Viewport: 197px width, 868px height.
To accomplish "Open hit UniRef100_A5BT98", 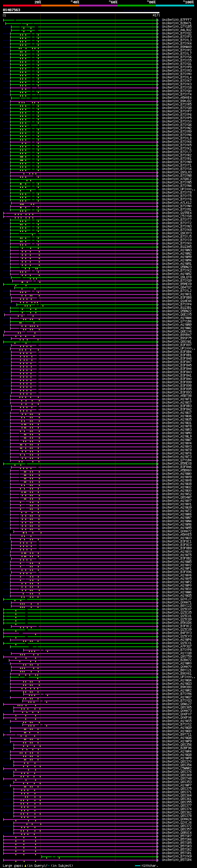I will pyautogui.click(x=176, y=396).
